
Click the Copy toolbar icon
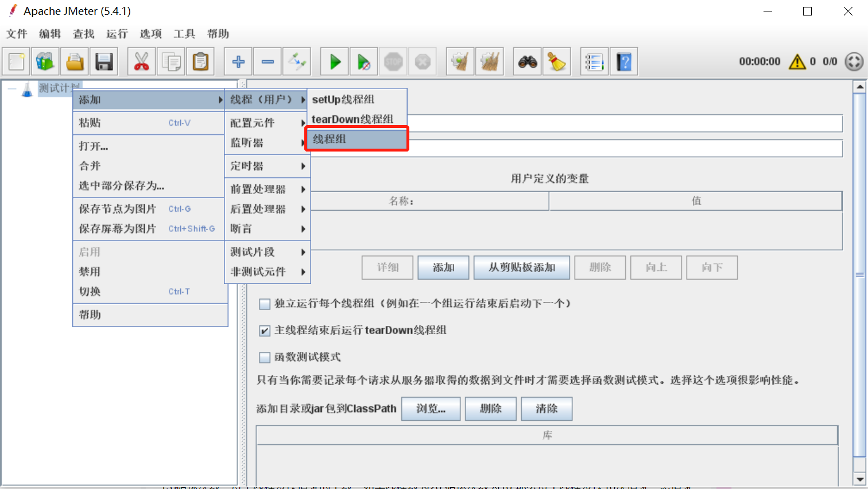tap(171, 61)
